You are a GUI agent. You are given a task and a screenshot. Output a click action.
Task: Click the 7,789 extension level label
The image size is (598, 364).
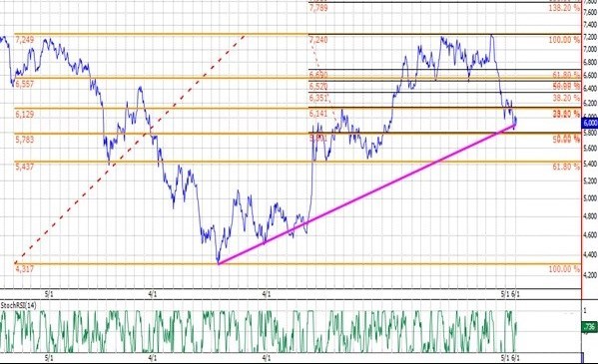click(318, 8)
